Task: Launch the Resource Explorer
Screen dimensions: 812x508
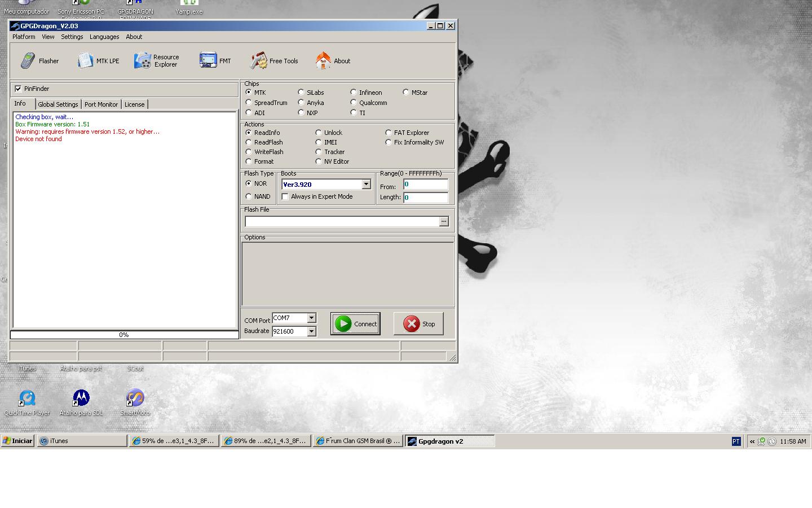Action: click(x=157, y=61)
